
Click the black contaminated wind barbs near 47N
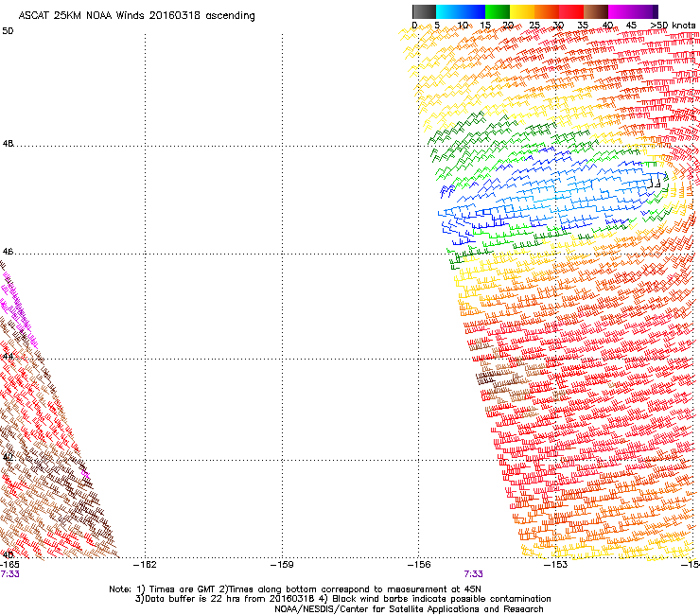point(655,184)
